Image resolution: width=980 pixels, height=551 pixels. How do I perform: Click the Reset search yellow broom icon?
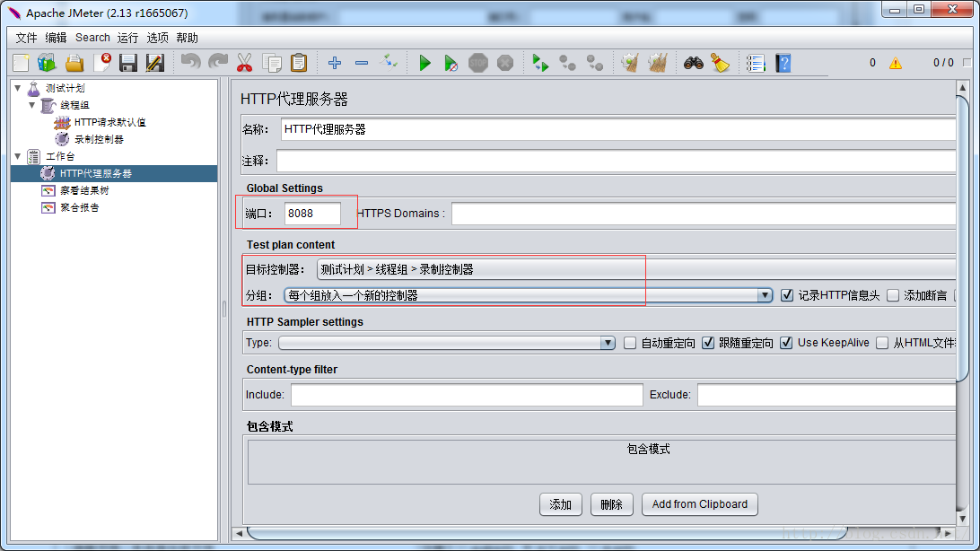720,63
